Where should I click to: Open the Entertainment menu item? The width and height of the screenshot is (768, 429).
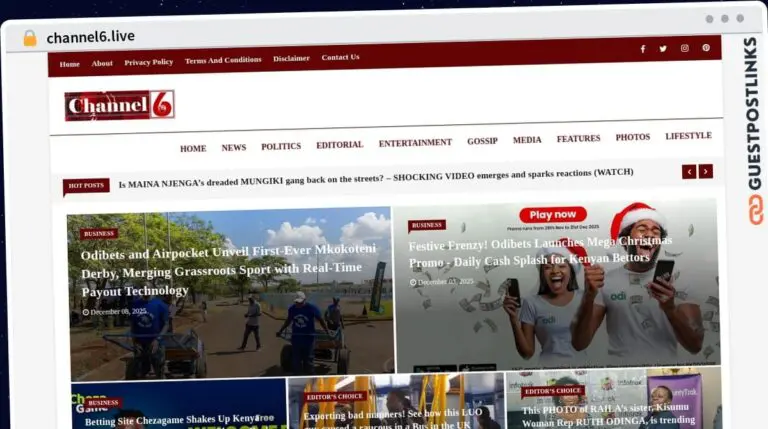click(x=415, y=143)
